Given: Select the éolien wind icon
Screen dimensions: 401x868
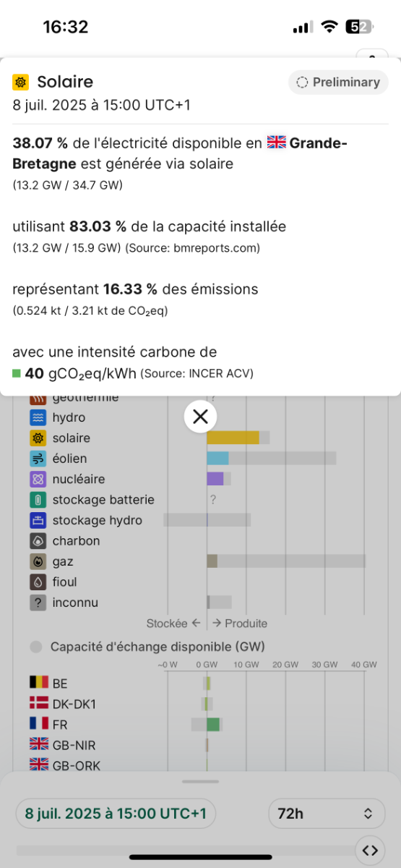Looking at the screenshot, I should 38,459.
